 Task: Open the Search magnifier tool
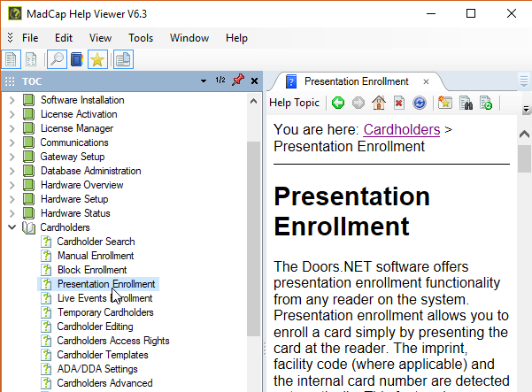click(57, 59)
